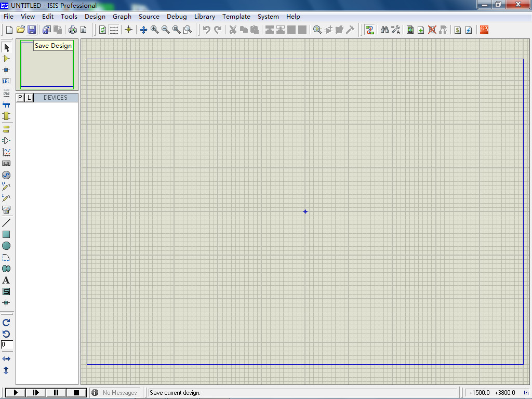Open Virtual instruments mode
This screenshot has height=399, width=532.
point(6,209)
